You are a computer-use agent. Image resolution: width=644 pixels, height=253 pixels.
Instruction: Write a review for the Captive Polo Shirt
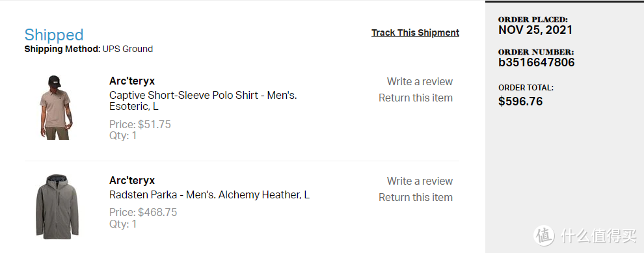[420, 81]
